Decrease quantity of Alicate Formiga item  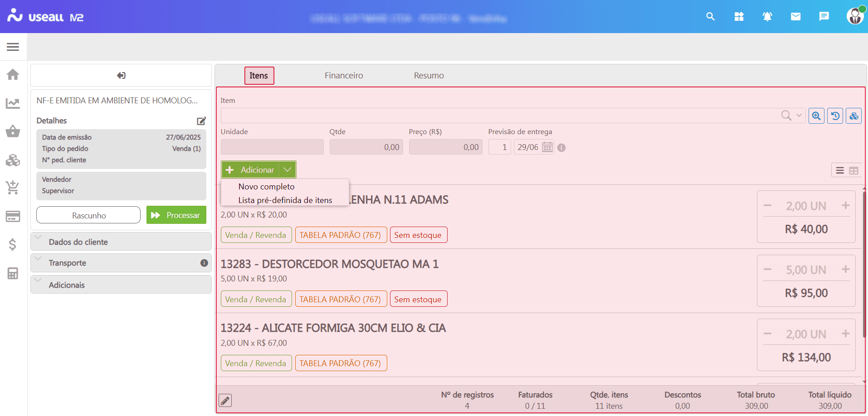(x=767, y=334)
